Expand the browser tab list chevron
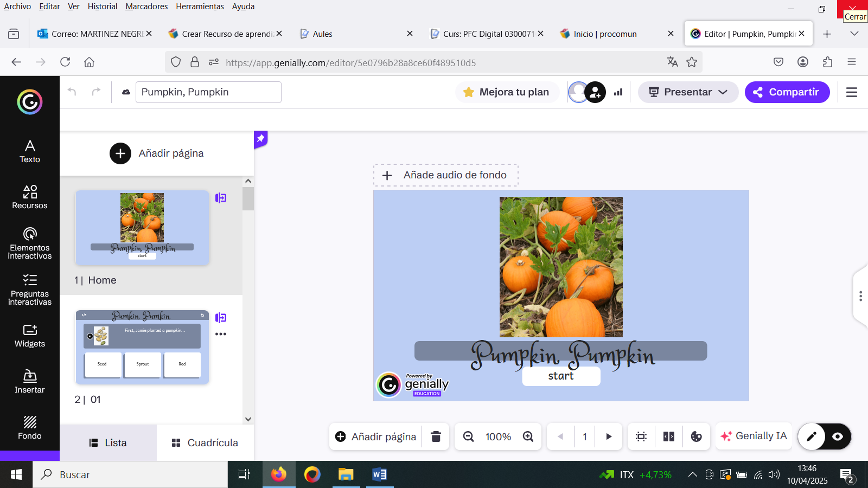 854,34
